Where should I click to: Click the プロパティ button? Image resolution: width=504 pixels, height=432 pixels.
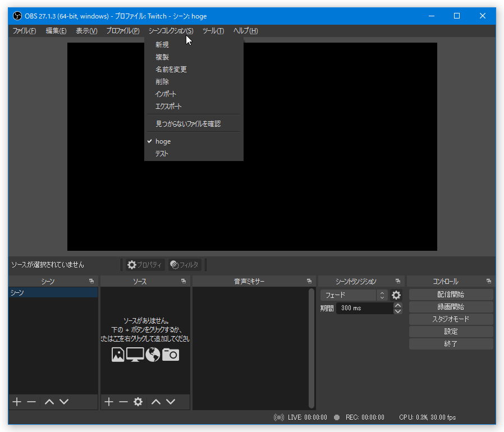[145, 265]
